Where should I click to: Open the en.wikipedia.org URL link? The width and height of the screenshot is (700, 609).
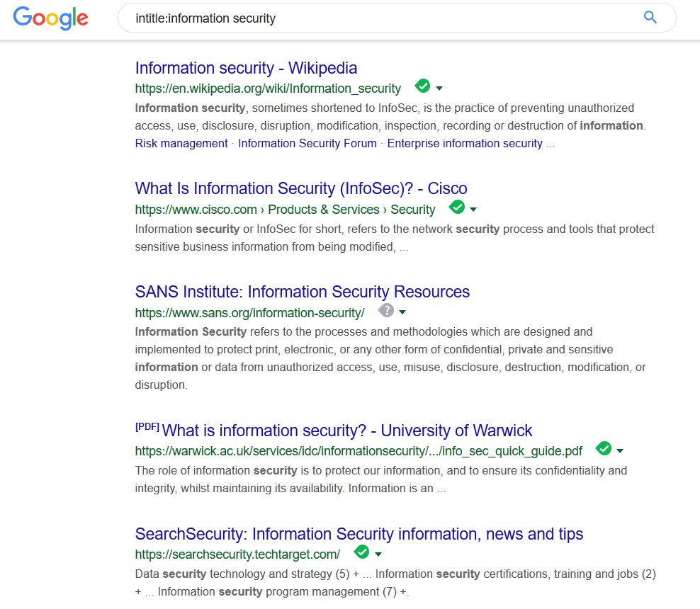[x=267, y=89]
